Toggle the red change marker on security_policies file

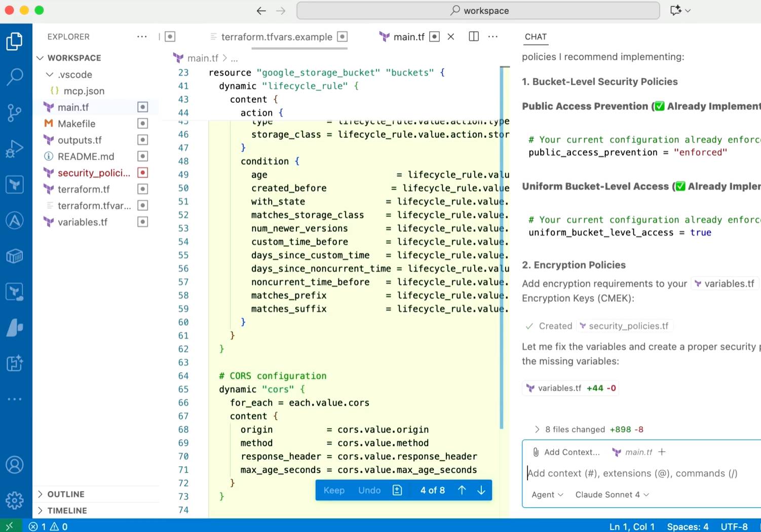pyautogui.click(x=143, y=173)
